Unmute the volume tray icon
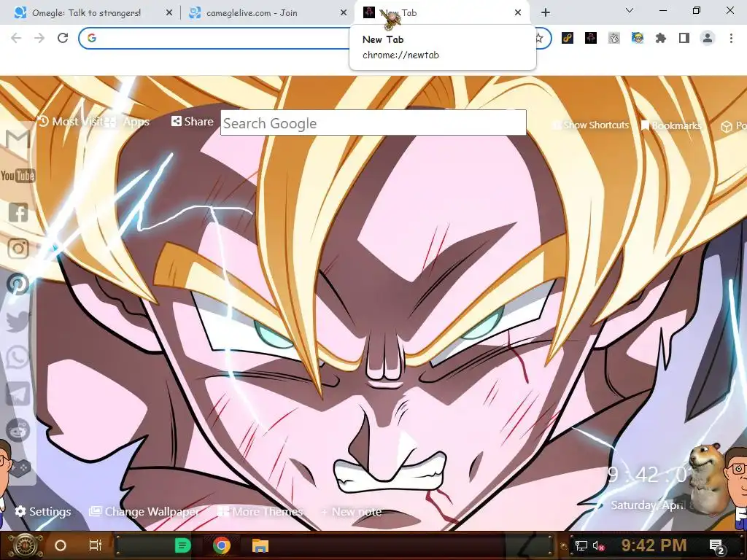The width and height of the screenshot is (747, 560). (598, 545)
